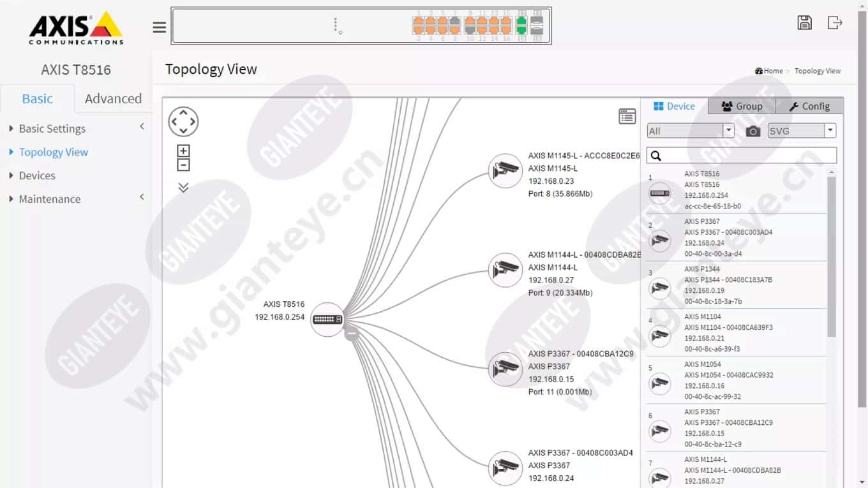
Task: Zoom out on the topology map
Action: 183,165
